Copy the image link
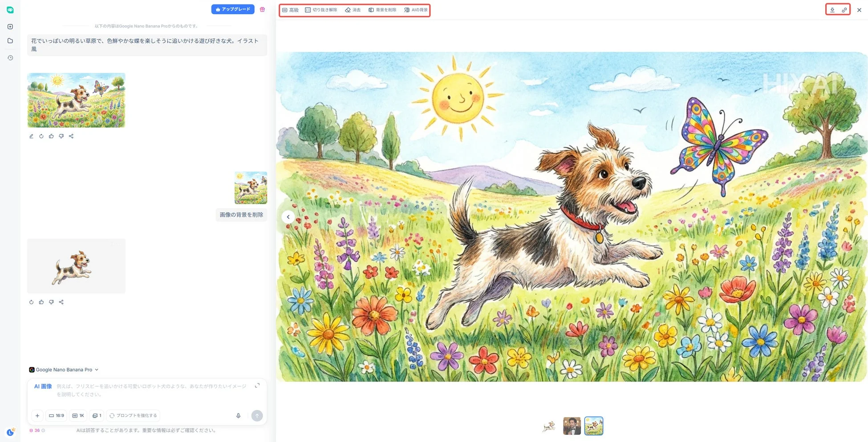 click(844, 9)
